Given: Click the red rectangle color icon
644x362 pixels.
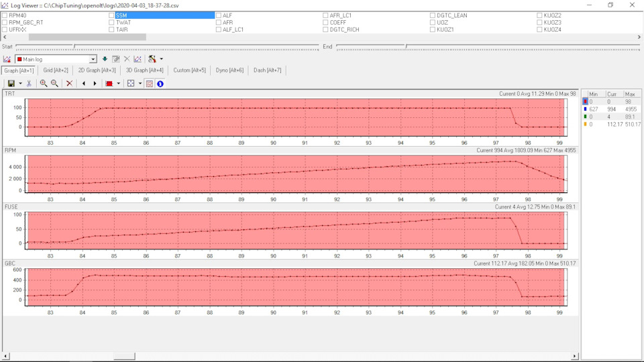Looking at the screenshot, I should tap(109, 83).
